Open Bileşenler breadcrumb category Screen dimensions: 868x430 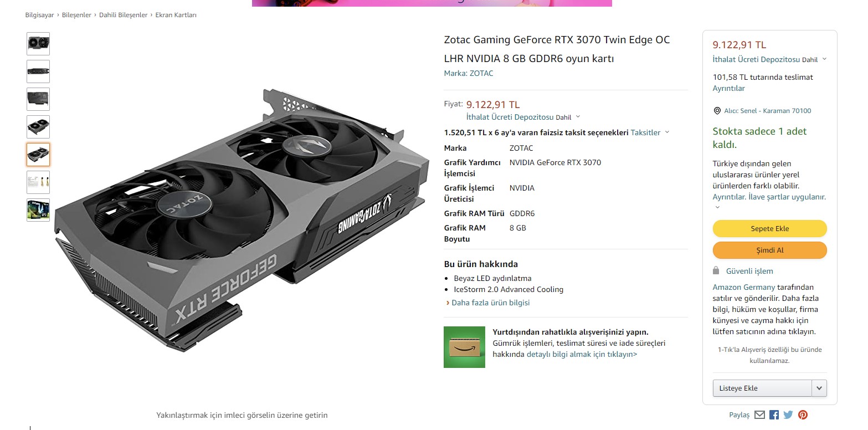click(76, 15)
